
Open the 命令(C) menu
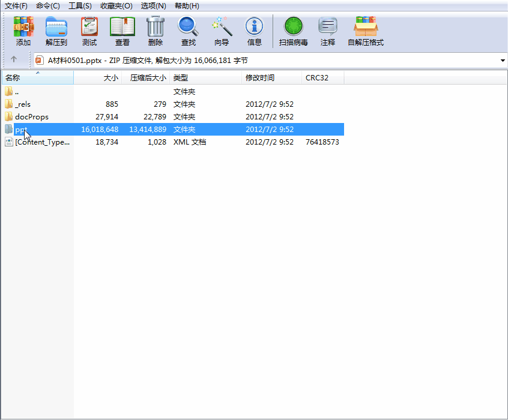48,6
